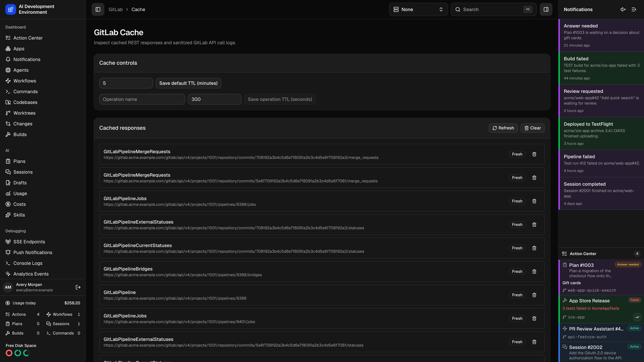Open the None selector dropdown

418,9
